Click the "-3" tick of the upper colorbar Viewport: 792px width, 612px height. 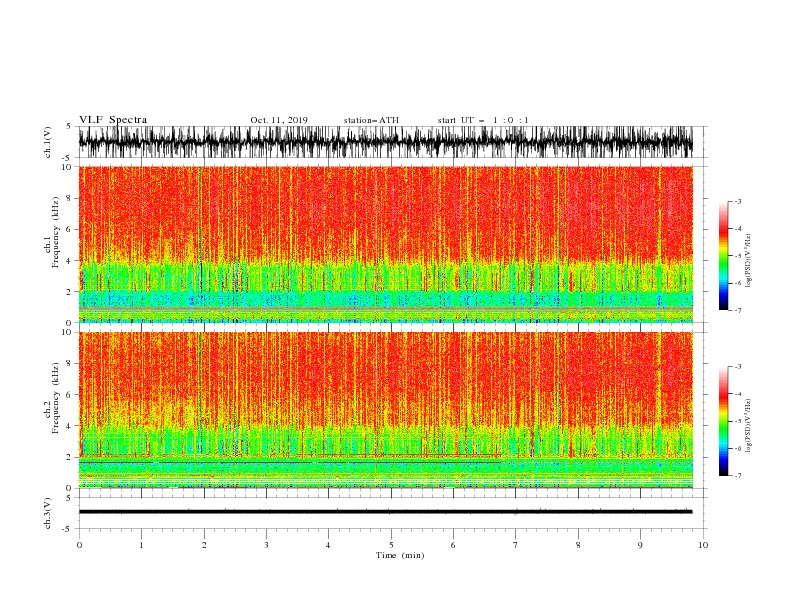click(738, 201)
